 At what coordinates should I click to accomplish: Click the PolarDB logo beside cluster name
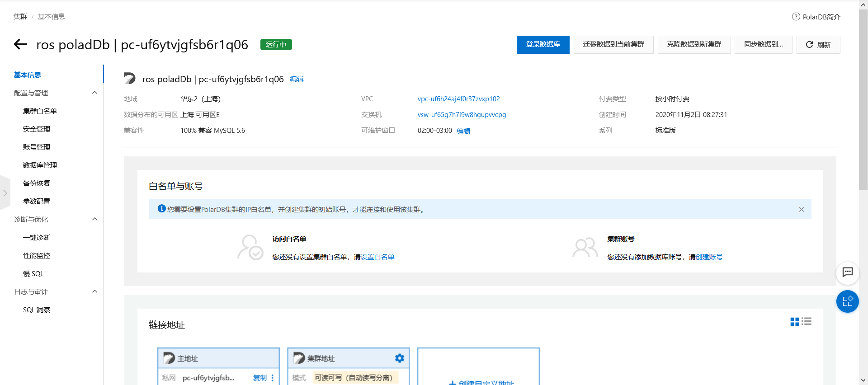point(130,79)
